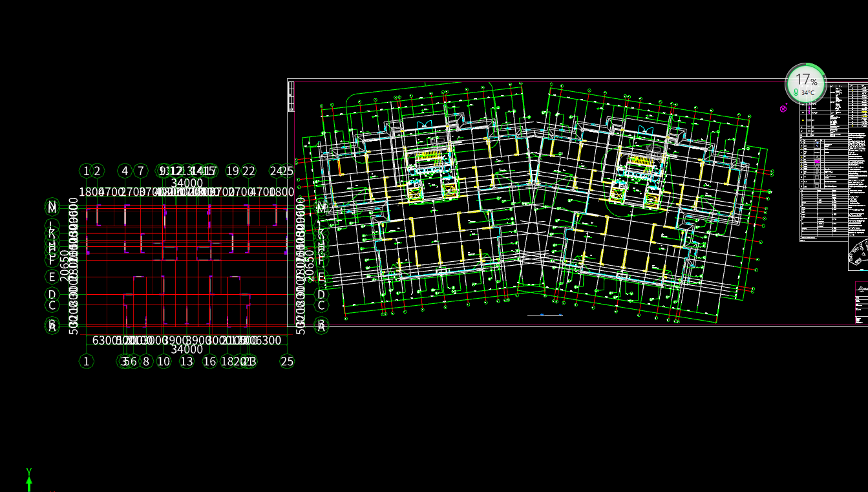The width and height of the screenshot is (868, 492).
Task: Select the magenta circled-cross symbol
Action: click(x=784, y=109)
